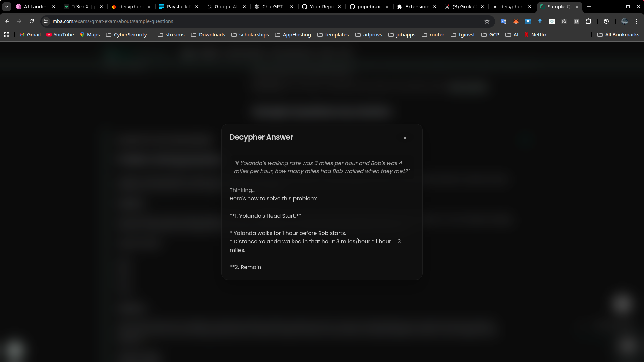Open browsing history from the toolbar
The image size is (644, 362).
click(x=606, y=21)
